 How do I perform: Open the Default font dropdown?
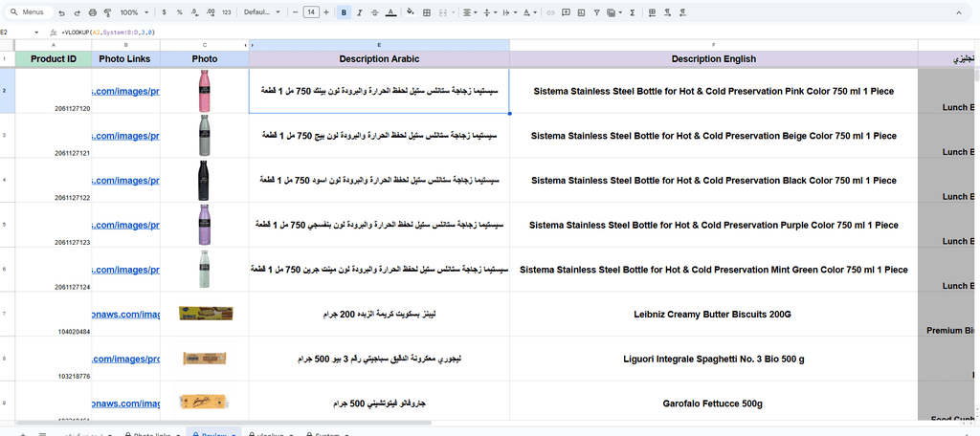(261, 12)
